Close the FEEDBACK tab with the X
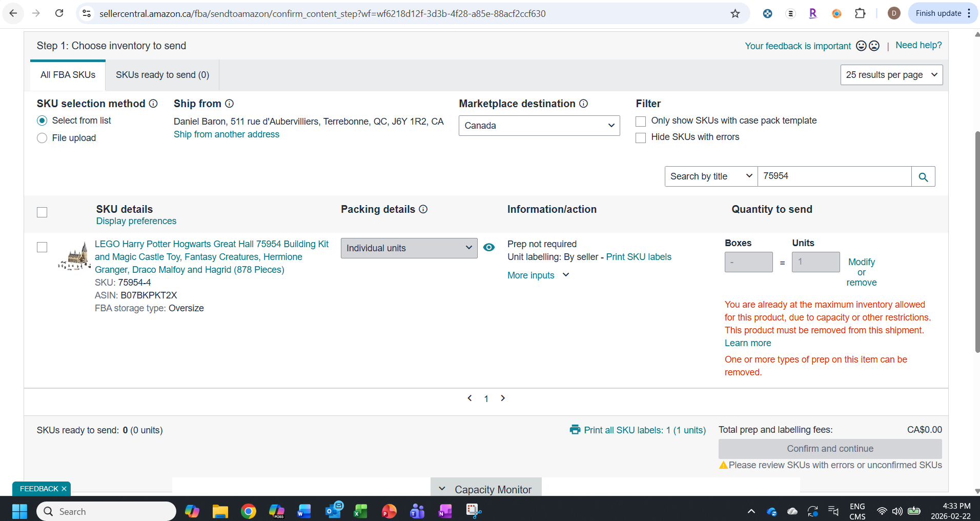This screenshot has width=980, height=521. coord(64,489)
